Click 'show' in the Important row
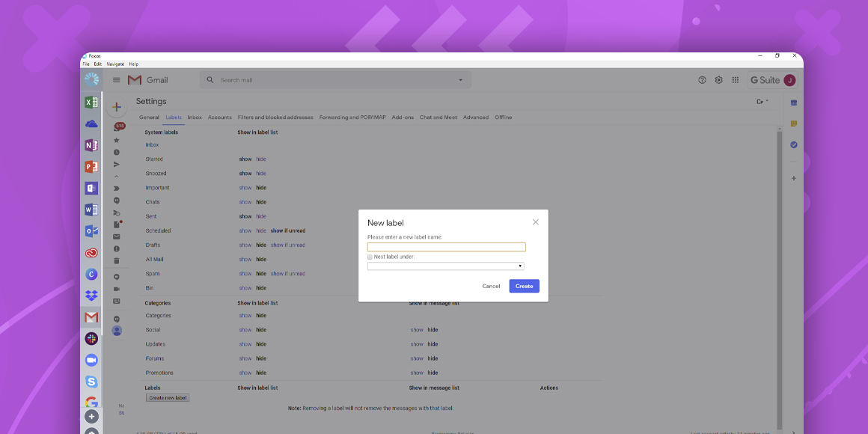The image size is (868, 434). (x=245, y=188)
